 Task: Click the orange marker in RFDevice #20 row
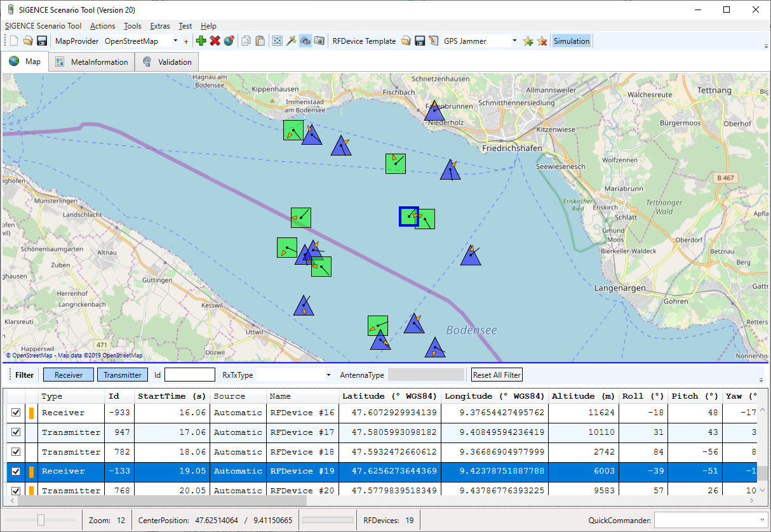coord(30,489)
